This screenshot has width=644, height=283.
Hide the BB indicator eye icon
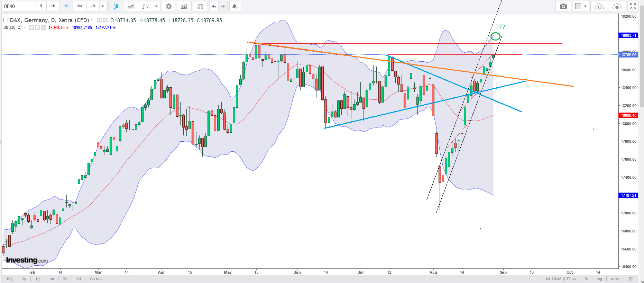(31, 27)
